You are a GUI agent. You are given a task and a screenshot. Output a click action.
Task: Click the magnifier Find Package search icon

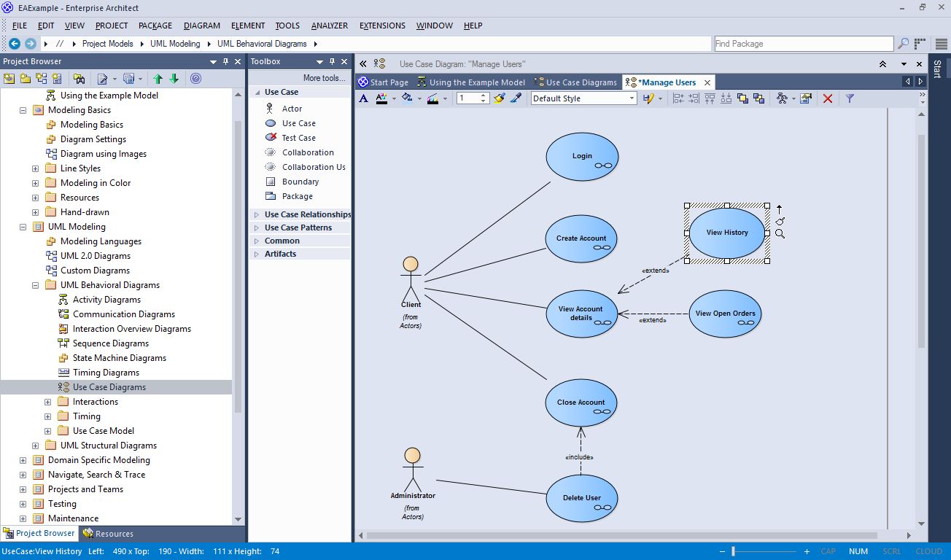tap(903, 44)
